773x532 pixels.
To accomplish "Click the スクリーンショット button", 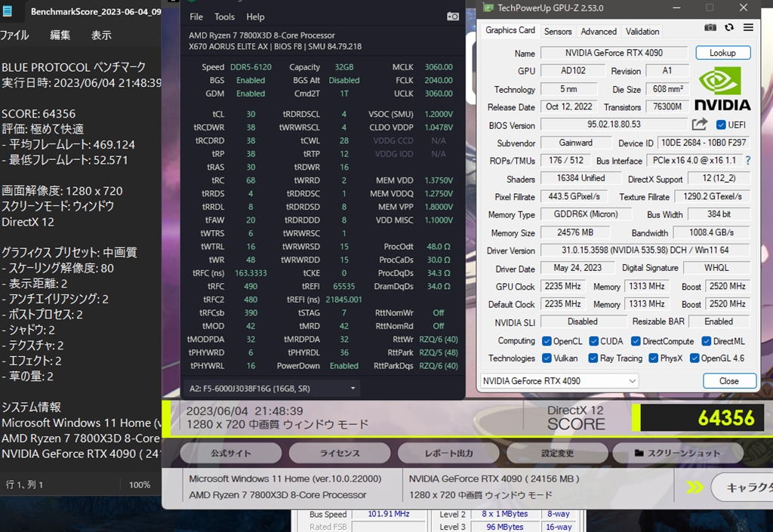I will pyautogui.click(x=678, y=454).
